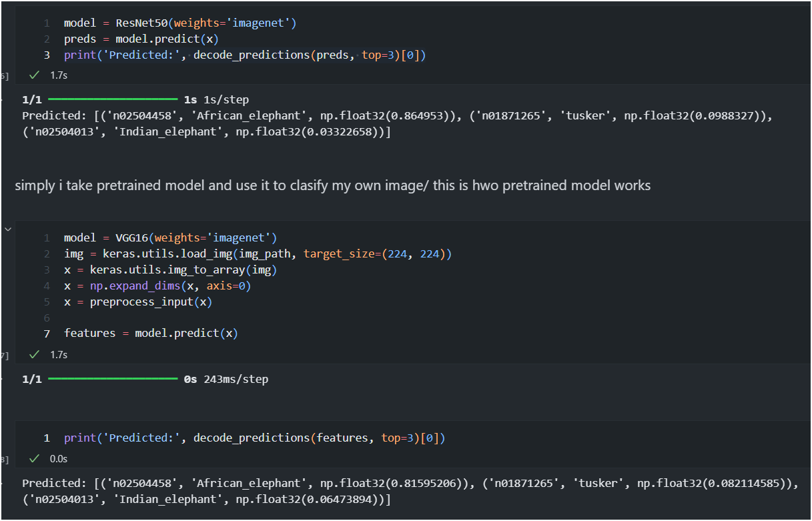Click the final Predicted output showing 0.81595206

click(410, 491)
